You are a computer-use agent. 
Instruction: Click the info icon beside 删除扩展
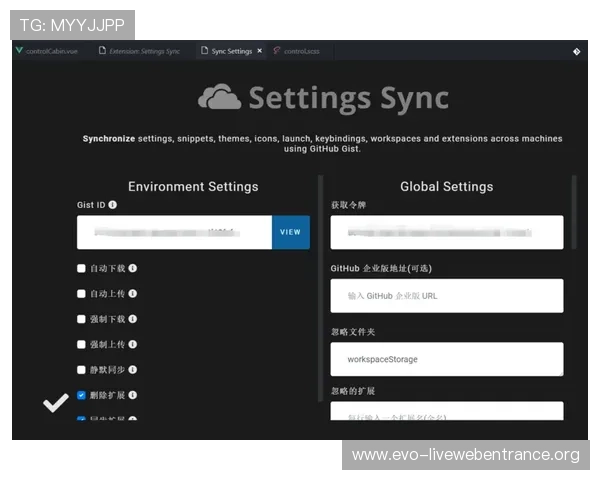[133, 395]
